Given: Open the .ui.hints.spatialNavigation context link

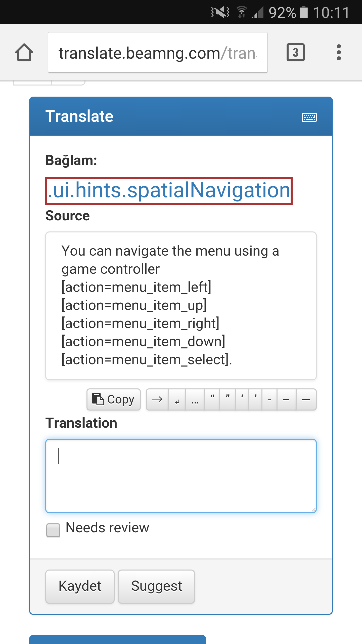Looking at the screenshot, I should pyautogui.click(x=169, y=191).
